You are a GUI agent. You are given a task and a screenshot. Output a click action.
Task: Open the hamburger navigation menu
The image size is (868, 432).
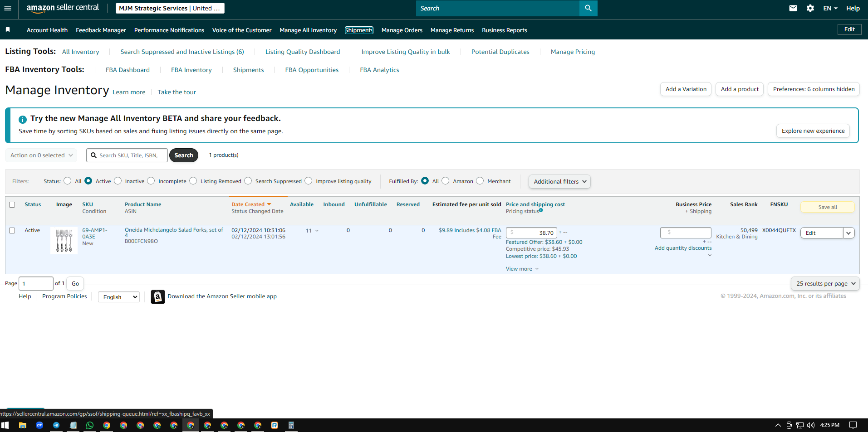(x=8, y=8)
